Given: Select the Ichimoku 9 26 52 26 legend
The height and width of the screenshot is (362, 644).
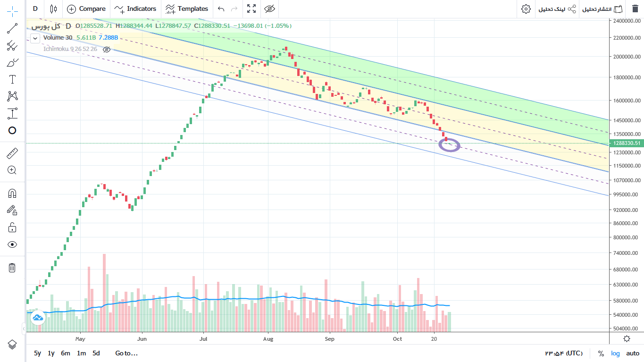Looking at the screenshot, I should point(70,49).
